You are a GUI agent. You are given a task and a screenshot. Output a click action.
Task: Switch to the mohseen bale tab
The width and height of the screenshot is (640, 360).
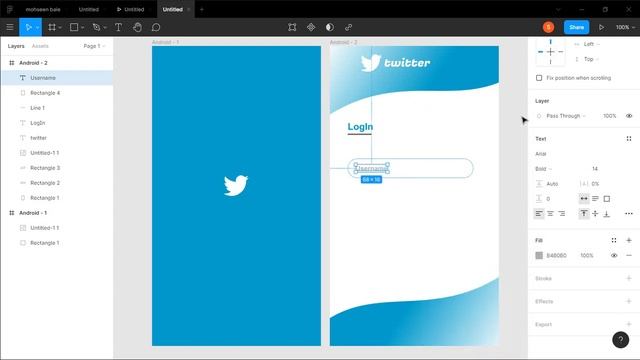coord(43,9)
